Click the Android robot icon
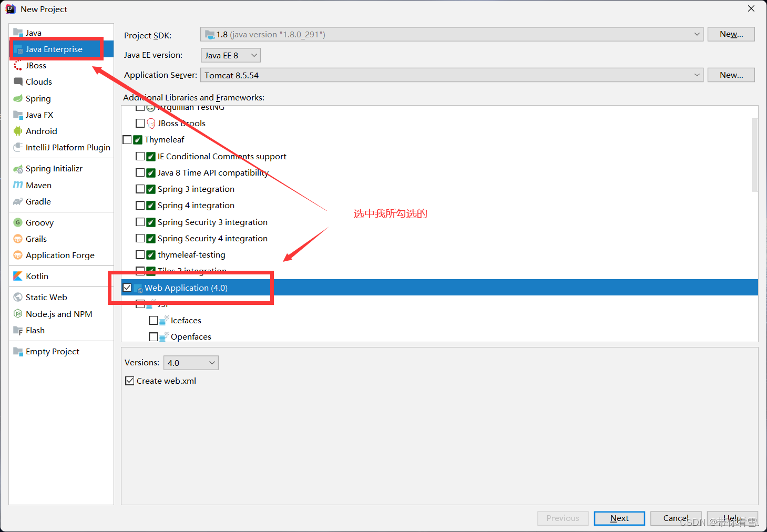Image resolution: width=767 pixels, height=532 pixels. tap(18, 131)
